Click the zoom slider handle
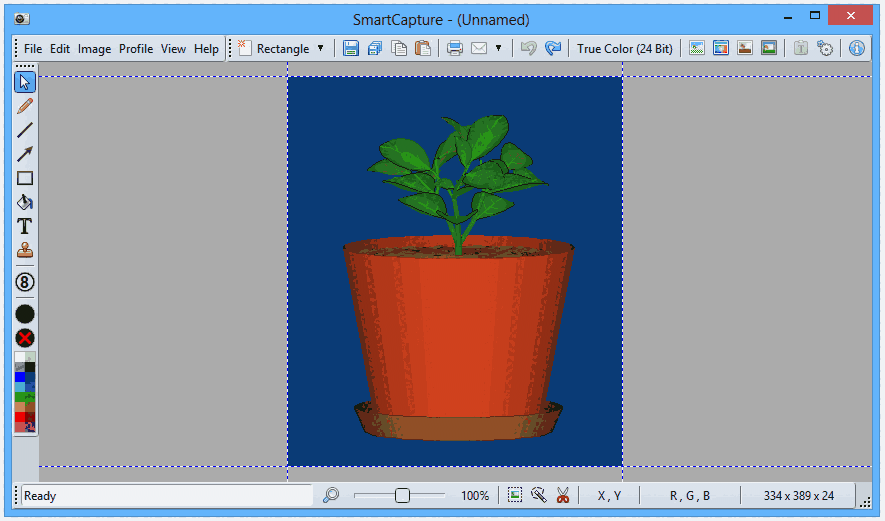The height and width of the screenshot is (521, 885). tap(402, 495)
